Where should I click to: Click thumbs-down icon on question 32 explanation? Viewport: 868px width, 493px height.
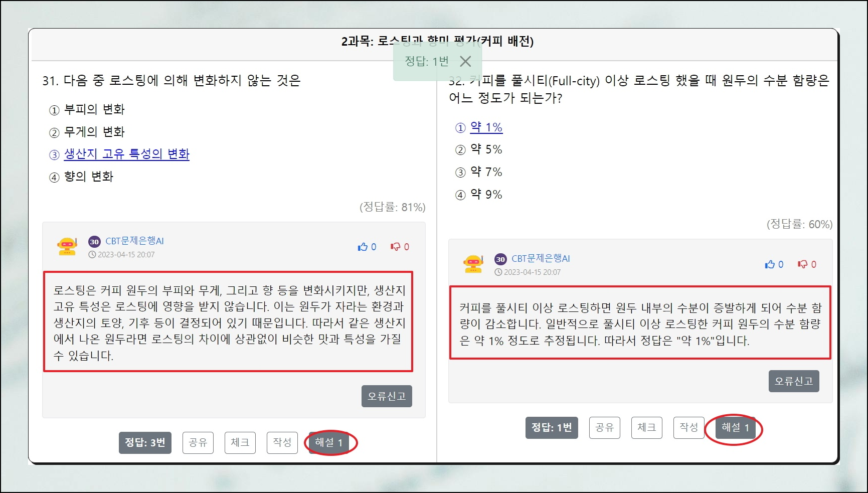tap(803, 264)
